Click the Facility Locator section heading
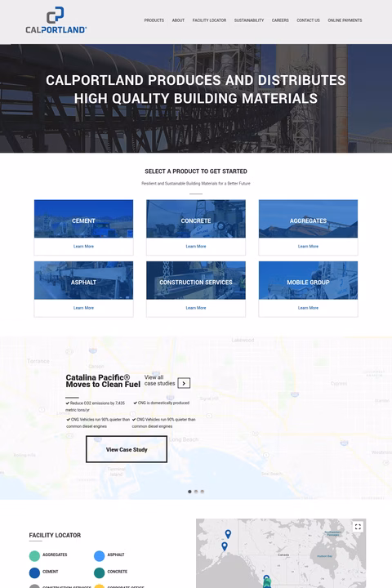This screenshot has width=392, height=588. pyautogui.click(x=55, y=535)
